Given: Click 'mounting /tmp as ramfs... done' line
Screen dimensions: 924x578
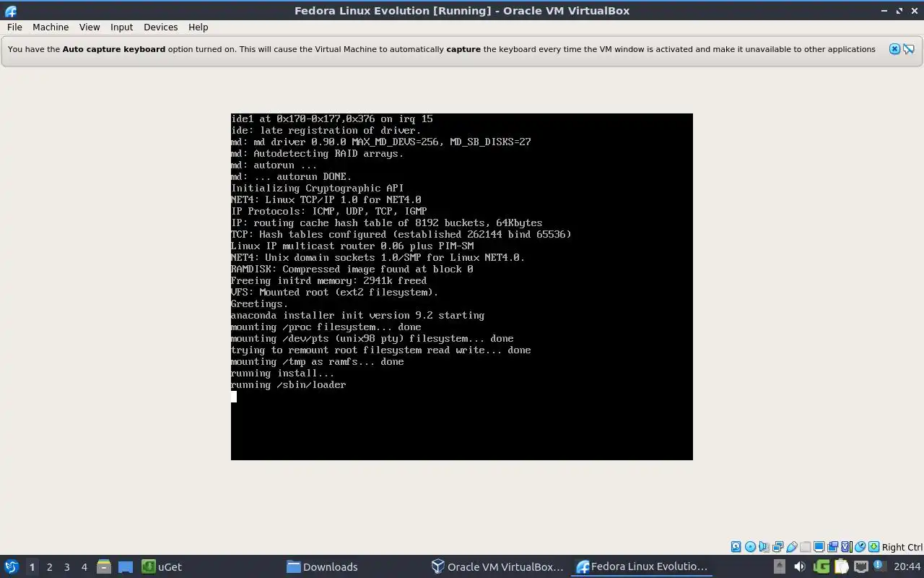Looking at the screenshot, I should (318, 361).
